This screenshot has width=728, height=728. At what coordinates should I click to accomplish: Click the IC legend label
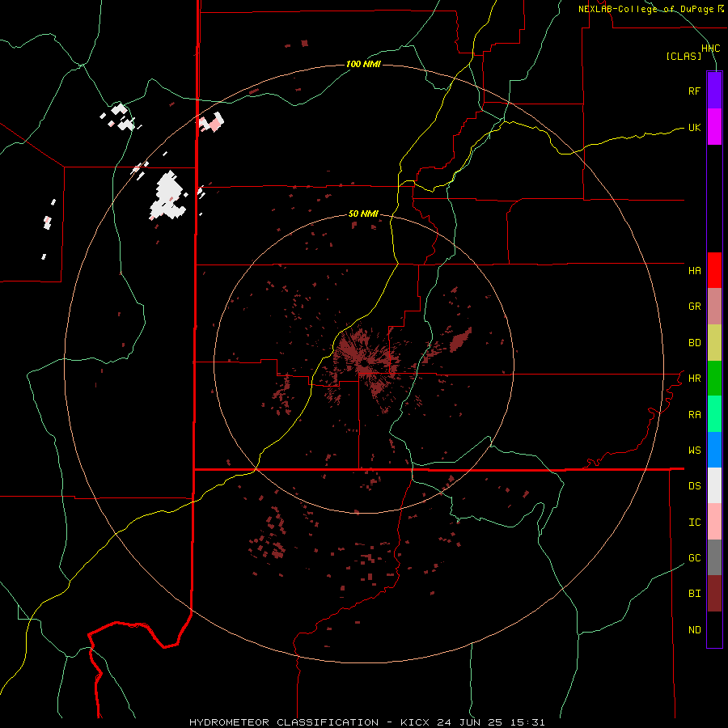point(694,523)
